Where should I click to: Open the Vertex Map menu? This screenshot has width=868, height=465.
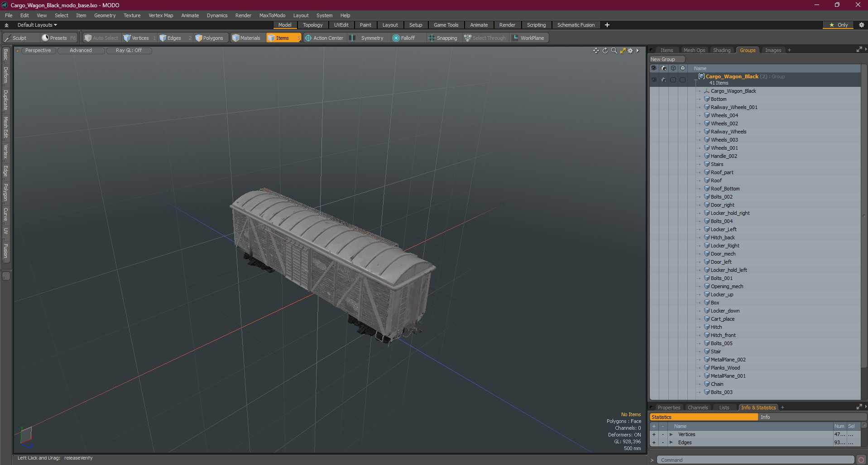pos(161,15)
